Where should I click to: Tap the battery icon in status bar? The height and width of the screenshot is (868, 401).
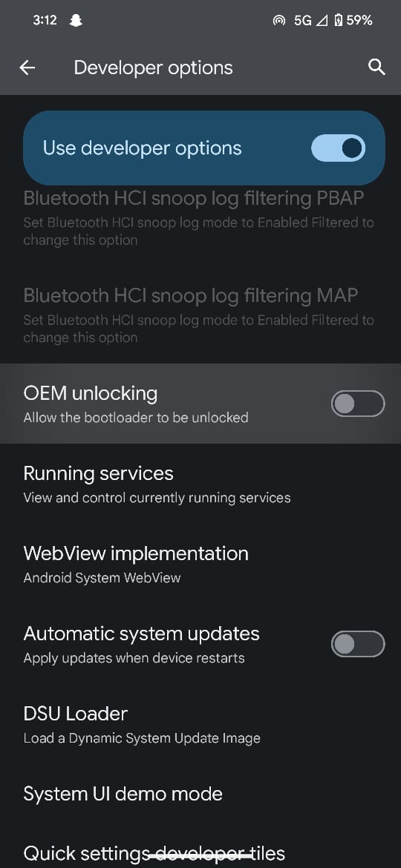(339, 21)
